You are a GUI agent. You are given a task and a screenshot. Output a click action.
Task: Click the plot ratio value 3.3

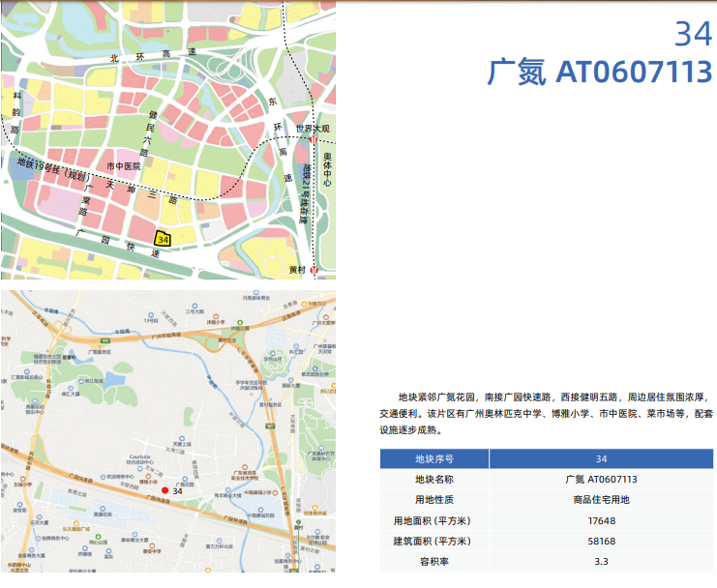[601, 561]
